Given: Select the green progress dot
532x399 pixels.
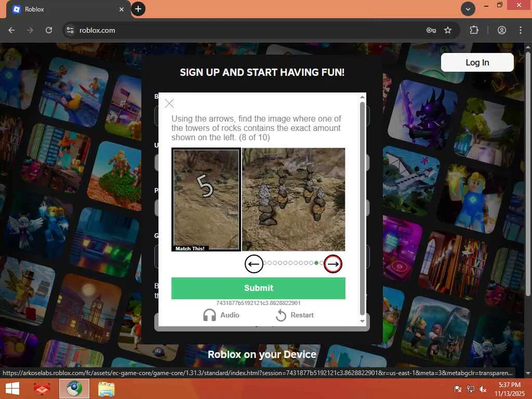Looking at the screenshot, I should point(316,263).
